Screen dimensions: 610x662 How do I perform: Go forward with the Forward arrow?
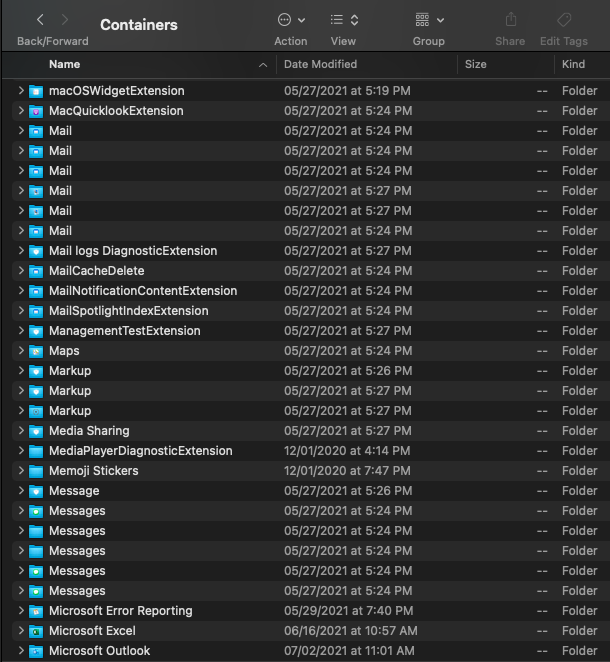click(x=65, y=19)
